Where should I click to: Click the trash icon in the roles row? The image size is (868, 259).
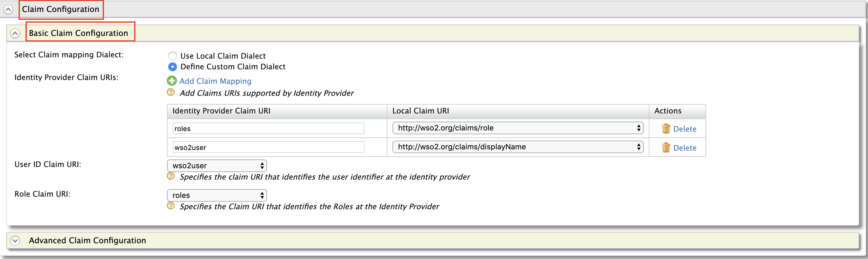point(666,129)
